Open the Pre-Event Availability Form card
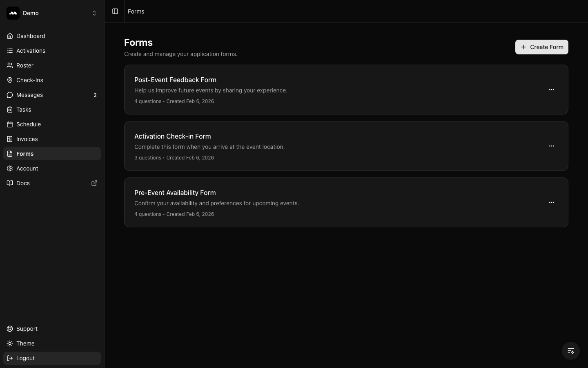Screen dimensions: 588x368 tap(286, 202)
